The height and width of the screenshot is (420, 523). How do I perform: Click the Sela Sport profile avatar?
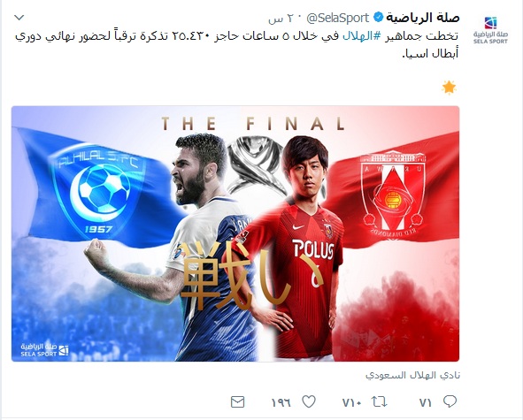coord(490,30)
